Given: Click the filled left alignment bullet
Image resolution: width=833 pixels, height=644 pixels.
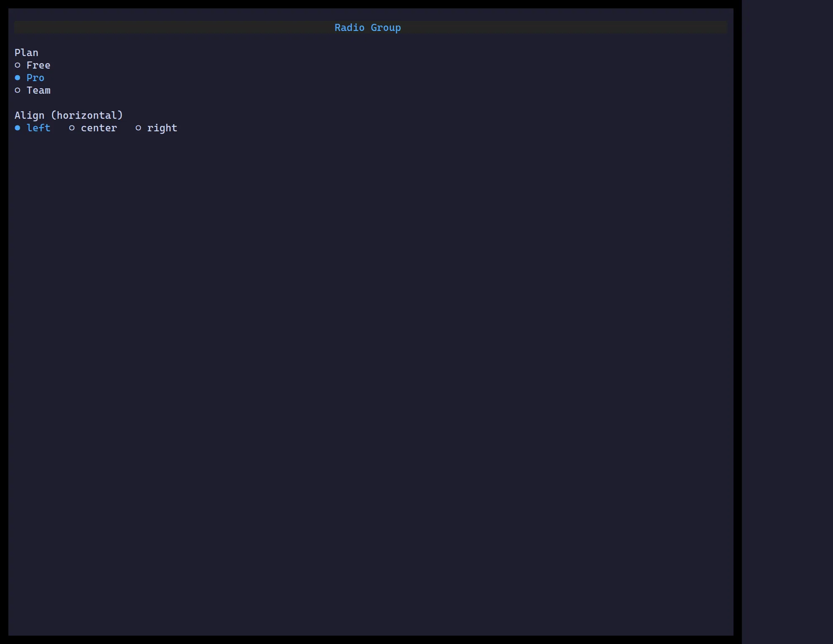Looking at the screenshot, I should tap(18, 128).
